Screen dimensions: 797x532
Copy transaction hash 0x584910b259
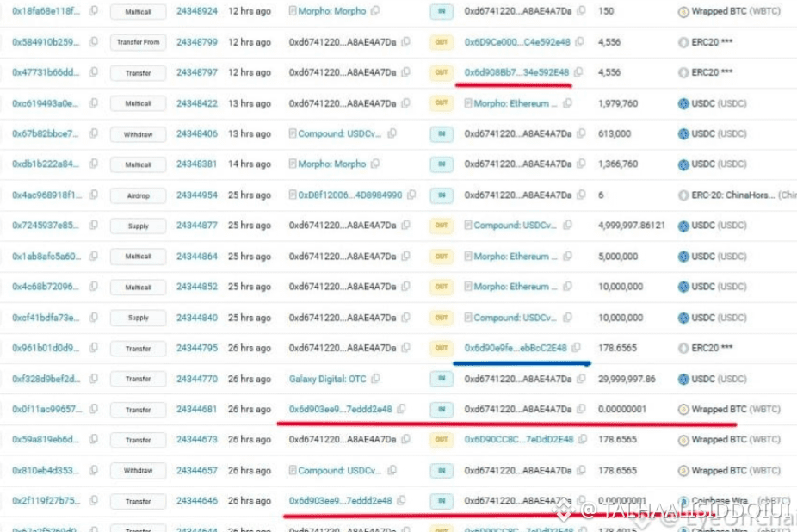tap(94, 41)
